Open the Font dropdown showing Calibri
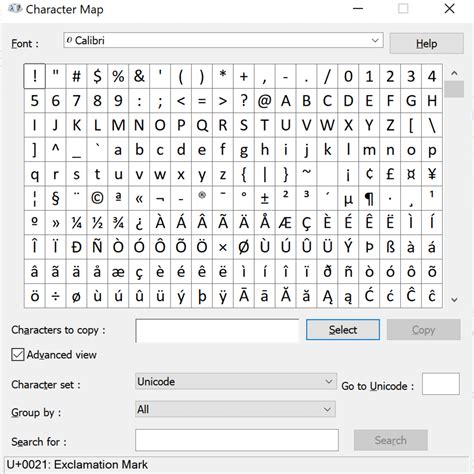Screen dimensions: 474x474 [x=223, y=40]
